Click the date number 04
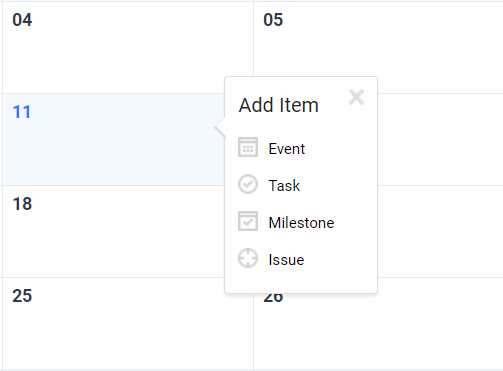503x371 pixels. point(22,20)
